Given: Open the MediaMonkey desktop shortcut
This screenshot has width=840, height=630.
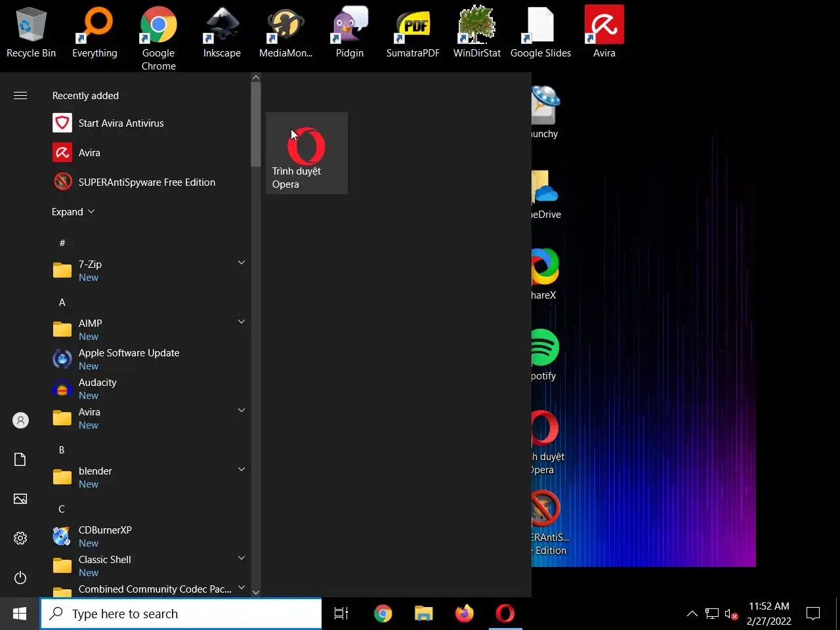Looking at the screenshot, I should [285, 33].
